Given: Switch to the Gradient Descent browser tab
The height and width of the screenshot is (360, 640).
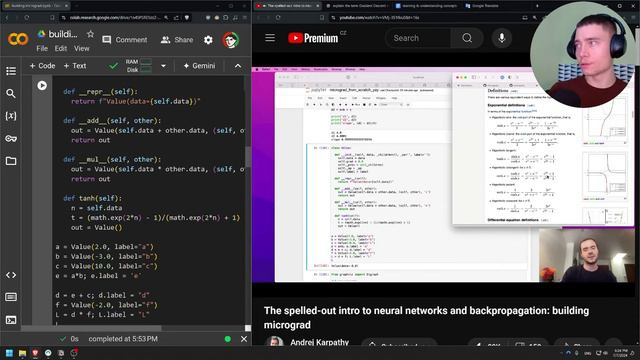Looking at the screenshot, I should (x=358, y=6).
